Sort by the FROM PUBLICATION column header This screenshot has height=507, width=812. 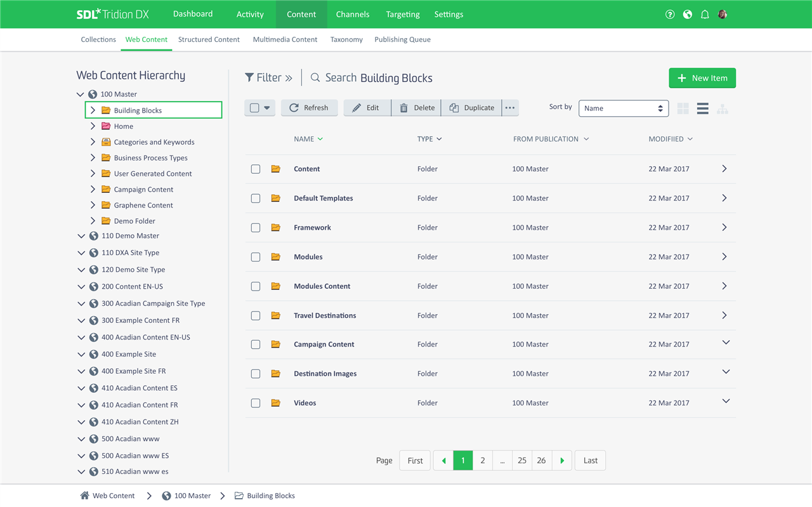pyautogui.click(x=551, y=139)
